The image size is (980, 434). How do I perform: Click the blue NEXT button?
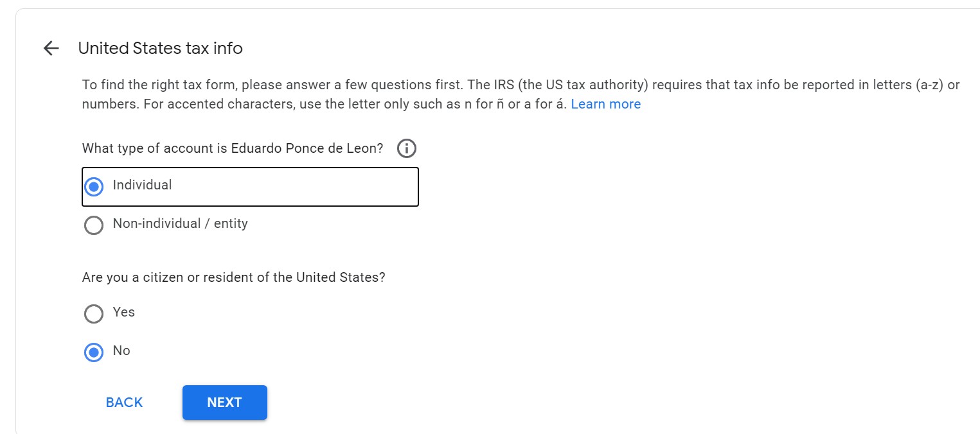click(x=225, y=403)
